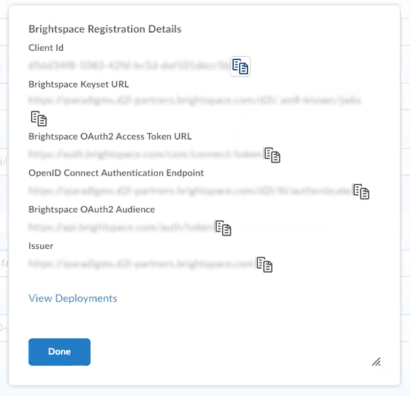This screenshot has width=410, height=396.
Task: Click the OpenID Connect Authentication Endpoint label
Action: pyautogui.click(x=116, y=173)
